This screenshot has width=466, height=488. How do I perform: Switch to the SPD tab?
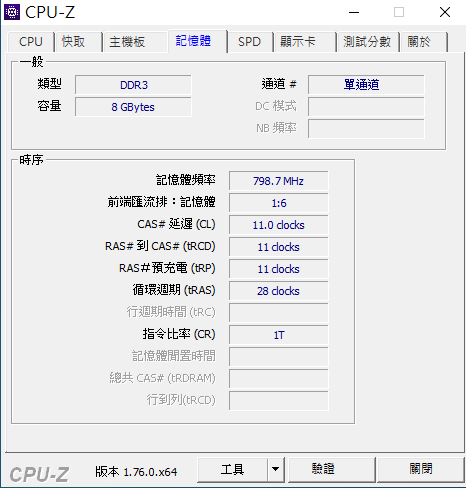coord(249,42)
